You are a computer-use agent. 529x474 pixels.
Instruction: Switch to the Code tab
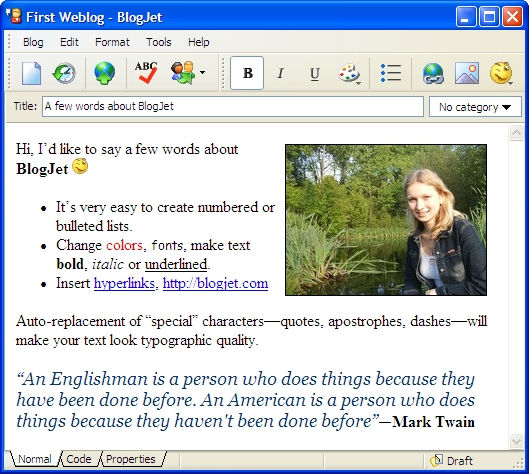click(79, 459)
